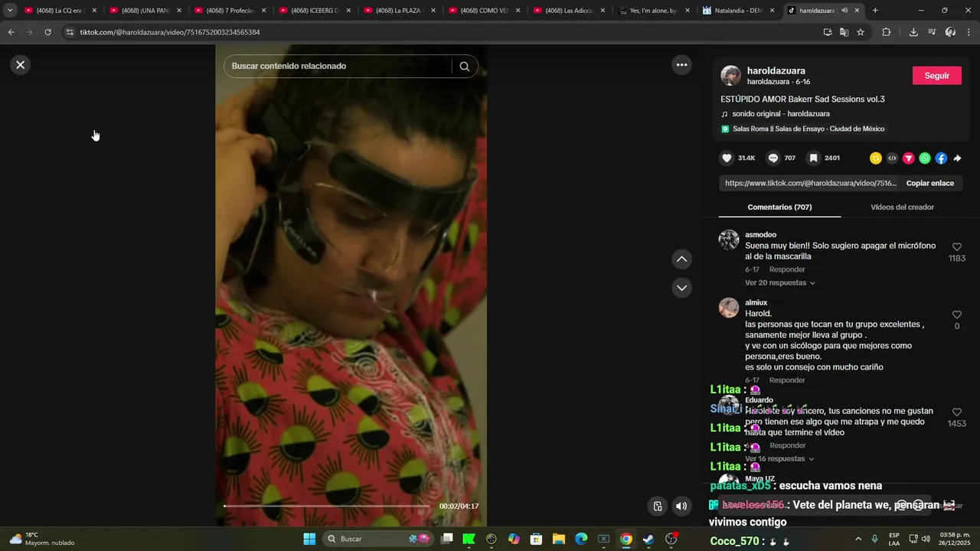The width and height of the screenshot is (980, 551).
Task: Open almiux's profile avatar
Action: (728, 308)
